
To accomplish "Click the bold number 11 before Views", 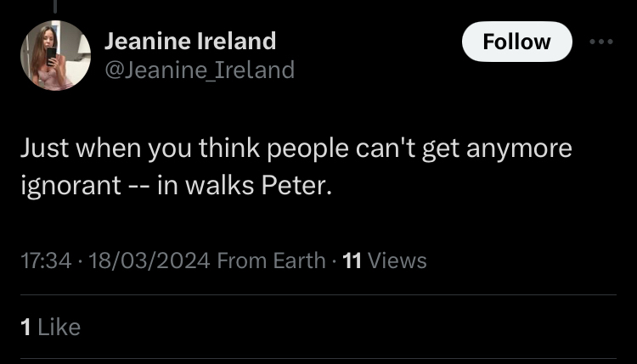I will [351, 260].
